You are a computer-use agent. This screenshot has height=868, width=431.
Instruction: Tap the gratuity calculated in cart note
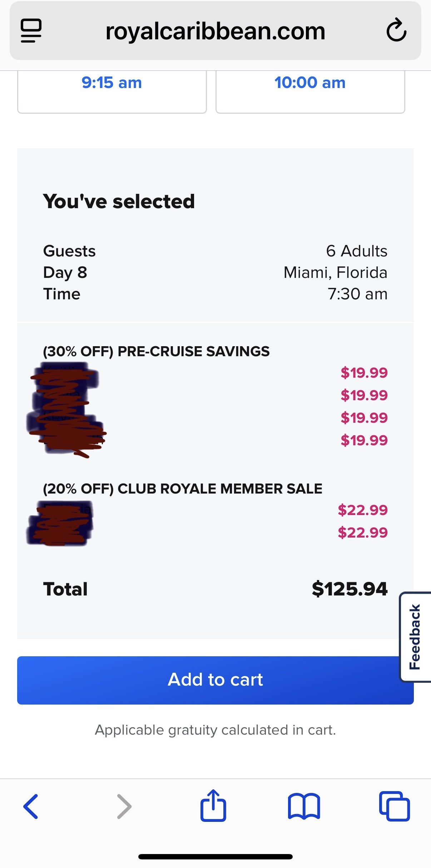tap(215, 730)
